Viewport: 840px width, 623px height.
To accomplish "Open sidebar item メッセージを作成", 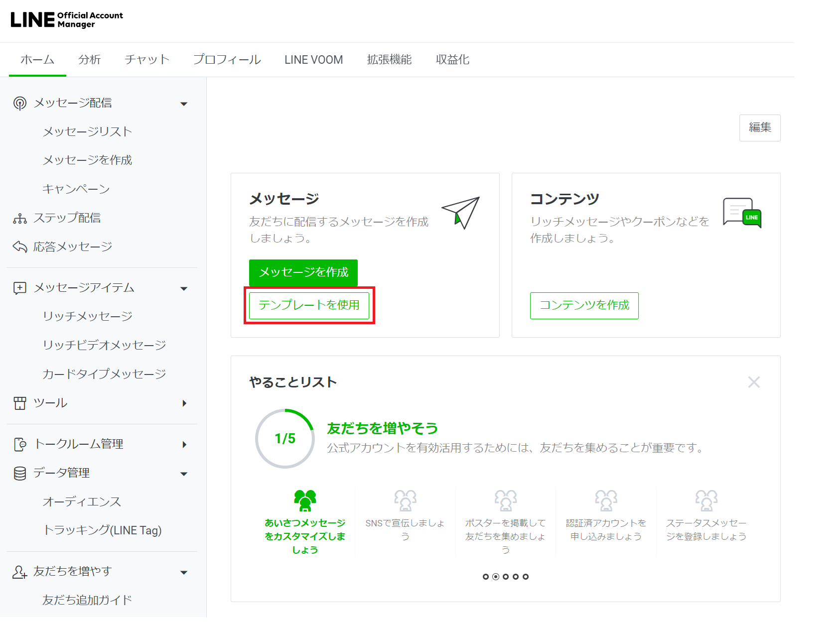I will 88,160.
